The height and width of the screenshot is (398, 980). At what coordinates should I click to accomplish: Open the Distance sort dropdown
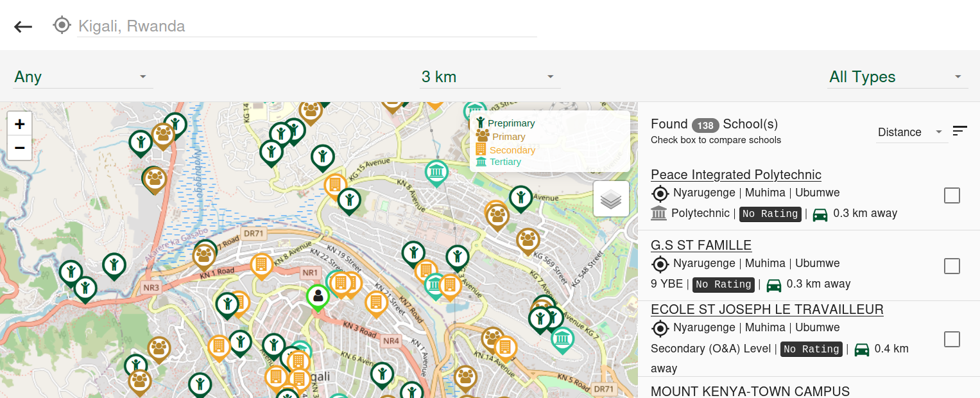[x=911, y=132]
